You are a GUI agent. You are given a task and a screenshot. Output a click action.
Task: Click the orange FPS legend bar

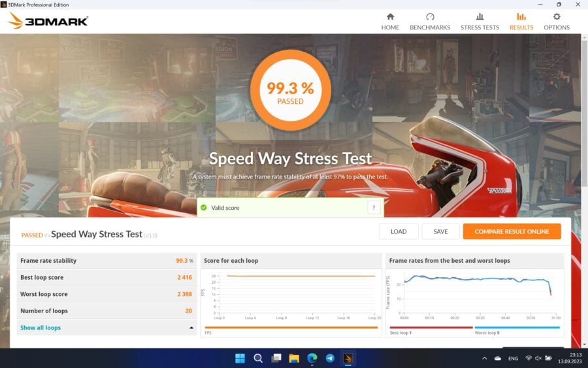click(291, 327)
